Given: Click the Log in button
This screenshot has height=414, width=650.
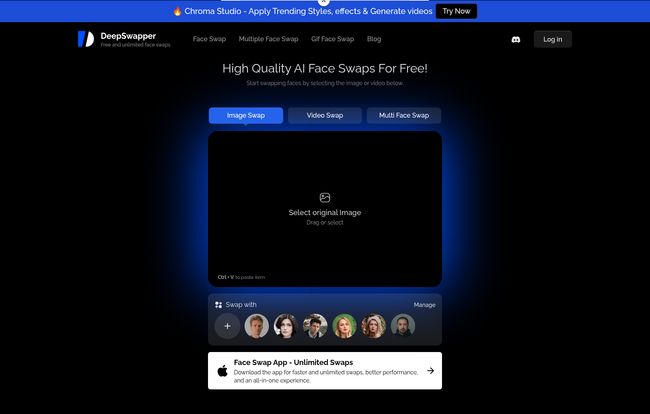Looking at the screenshot, I should pos(552,39).
